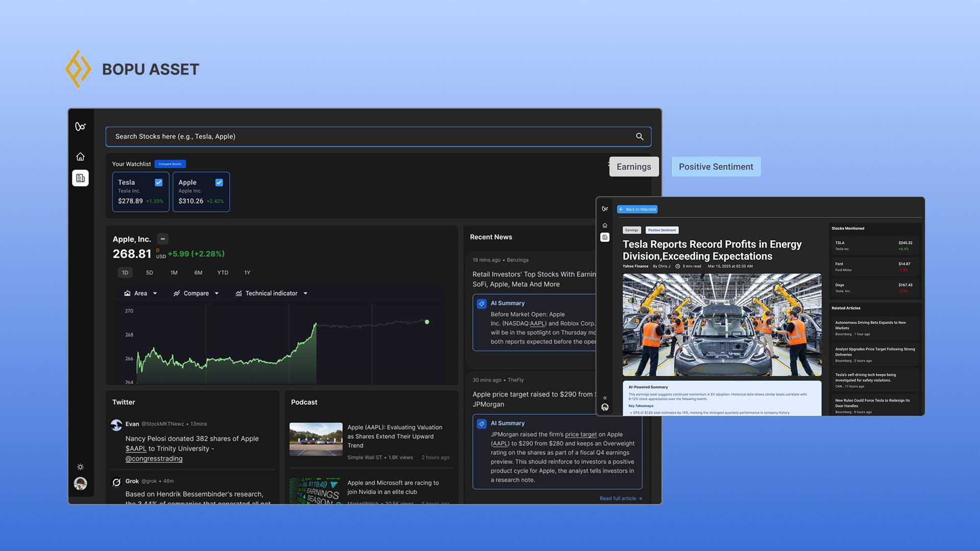Screen dimensions: 980x551
Task: Open the news page icon in sidebar
Action: (80, 178)
